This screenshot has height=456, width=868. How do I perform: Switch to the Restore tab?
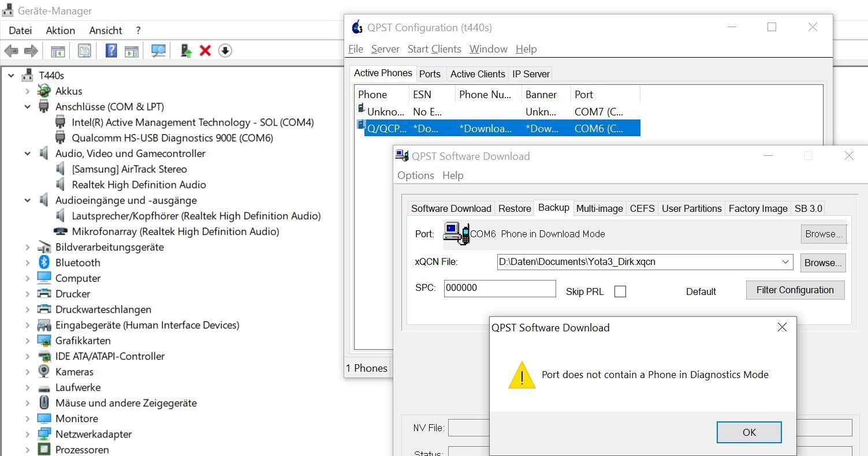coord(515,208)
